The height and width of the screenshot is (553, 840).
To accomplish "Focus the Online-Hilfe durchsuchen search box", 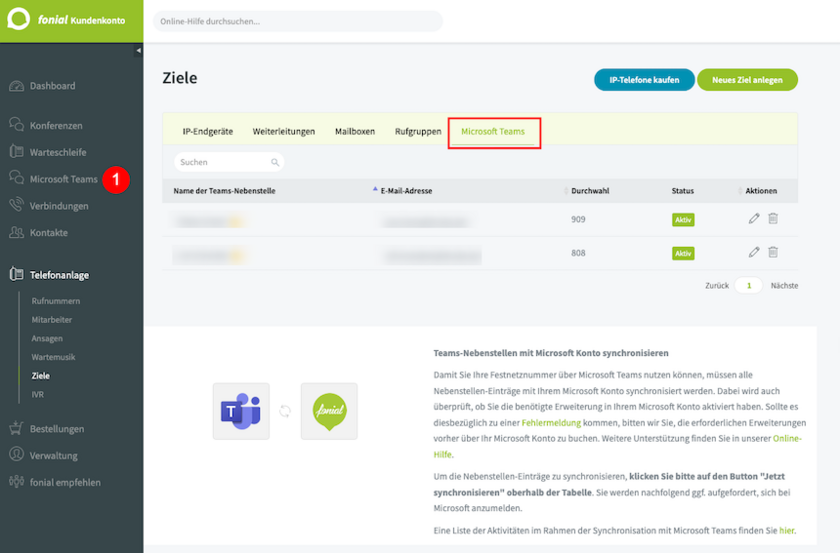I will click(x=298, y=21).
